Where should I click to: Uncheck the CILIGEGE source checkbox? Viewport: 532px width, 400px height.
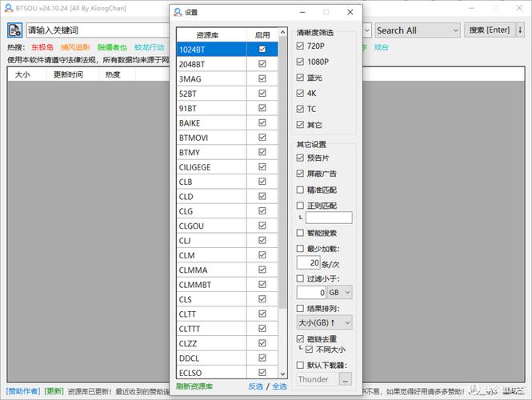(262, 167)
